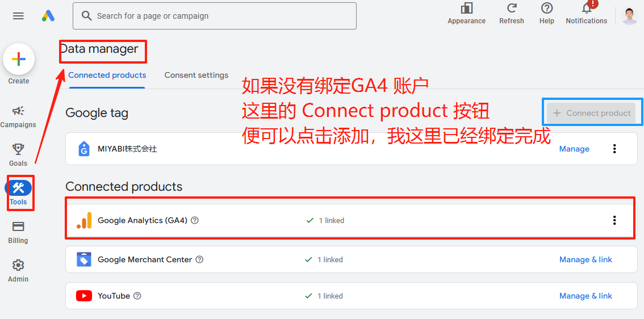Click the Create plus button

[x=19, y=59]
